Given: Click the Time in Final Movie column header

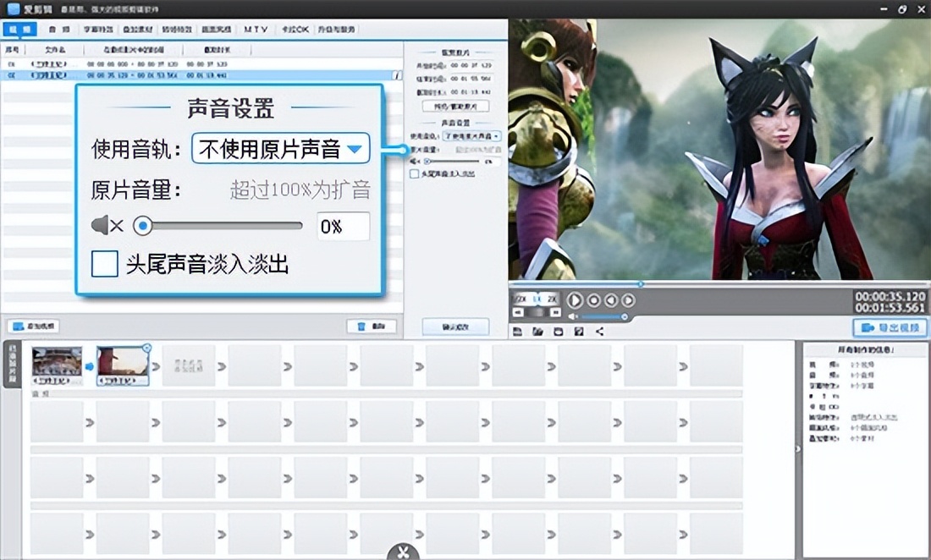Looking at the screenshot, I should click(x=134, y=50).
